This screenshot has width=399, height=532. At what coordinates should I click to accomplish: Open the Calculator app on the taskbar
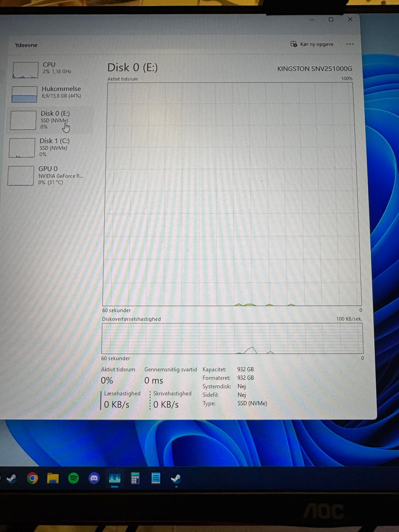coord(135,478)
